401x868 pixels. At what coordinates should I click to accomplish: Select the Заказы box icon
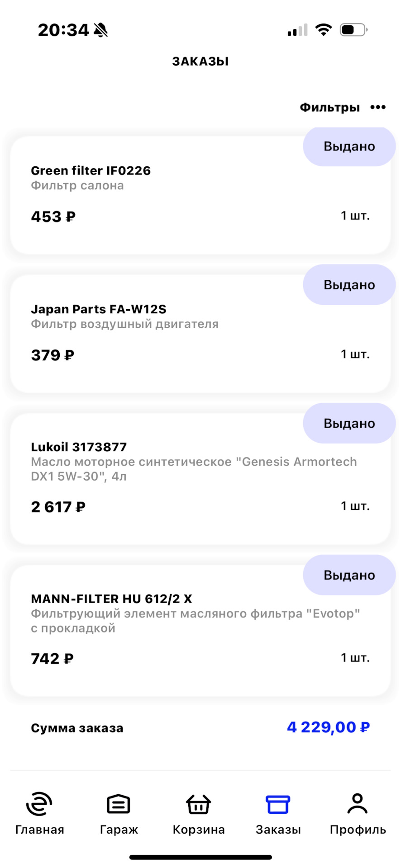pos(278,805)
